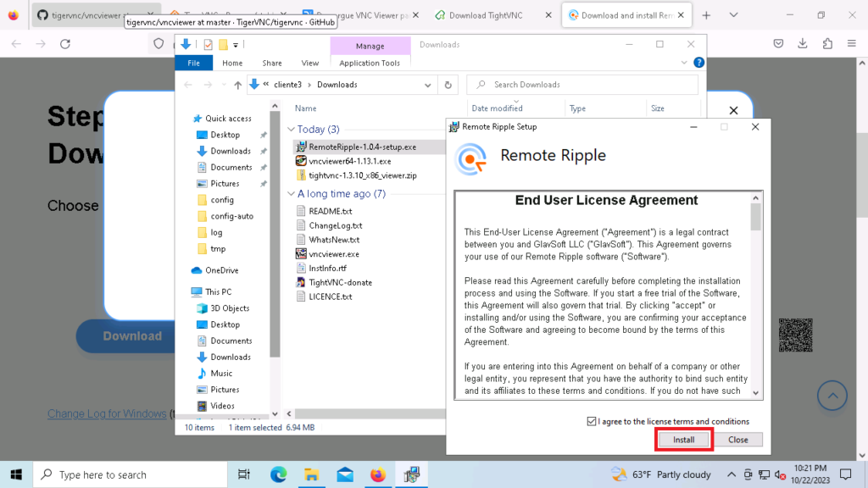Click the Close button in Remote Ripple Setup
The height and width of the screenshot is (488, 868).
(738, 440)
